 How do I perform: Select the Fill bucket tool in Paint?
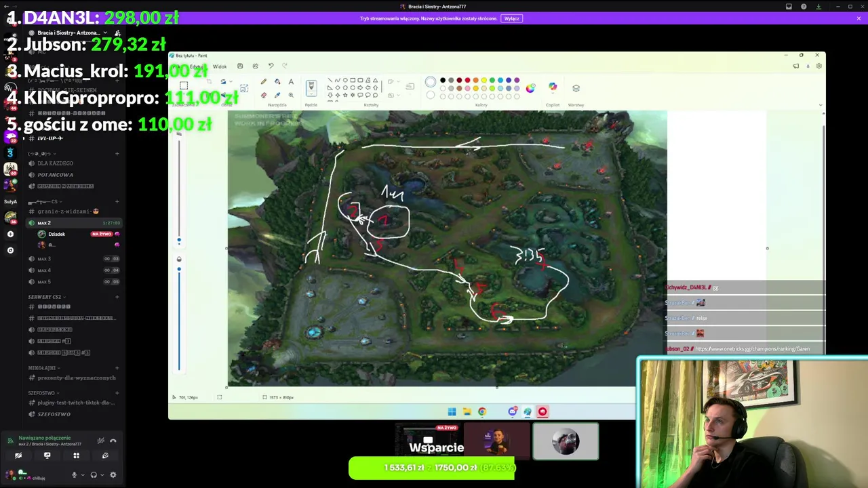tap(277, 82)
